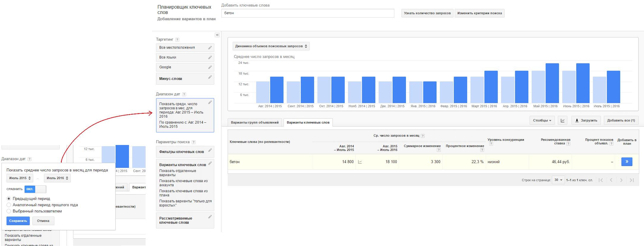The image size is (644, 246).
Task: Open help for Уровень конкуренции column
Action: pos(491,144)
